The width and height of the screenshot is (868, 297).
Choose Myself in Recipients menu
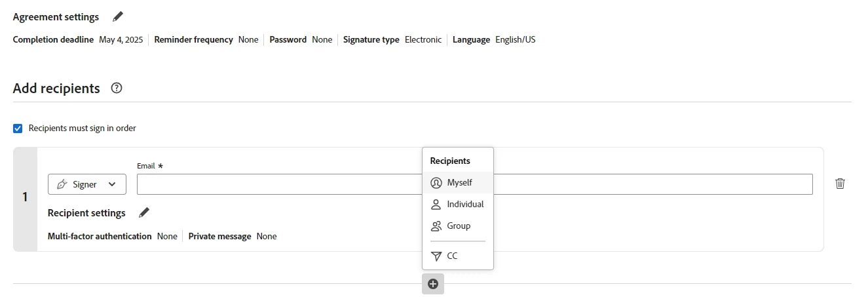point(460,183)
